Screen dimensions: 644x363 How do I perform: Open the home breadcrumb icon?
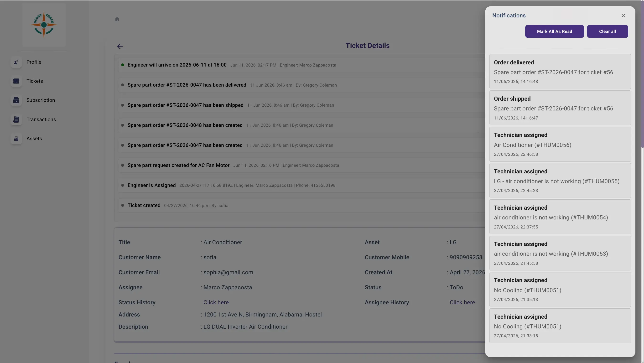117,19
